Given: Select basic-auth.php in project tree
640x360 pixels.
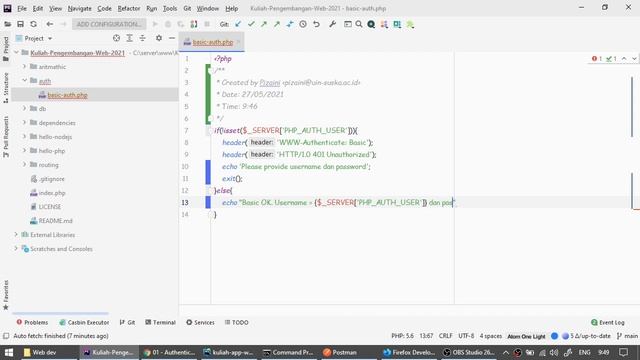Looking at the screenshot, I should click(x=67, y=95).
